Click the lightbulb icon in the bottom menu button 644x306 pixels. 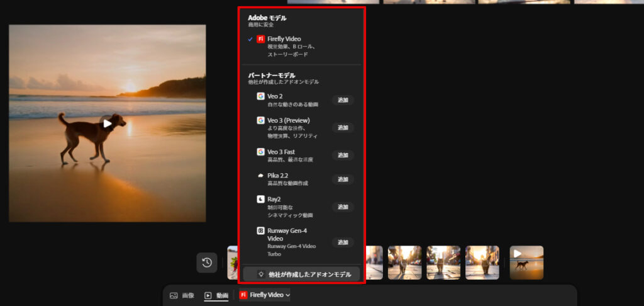[x=261, y=275]
